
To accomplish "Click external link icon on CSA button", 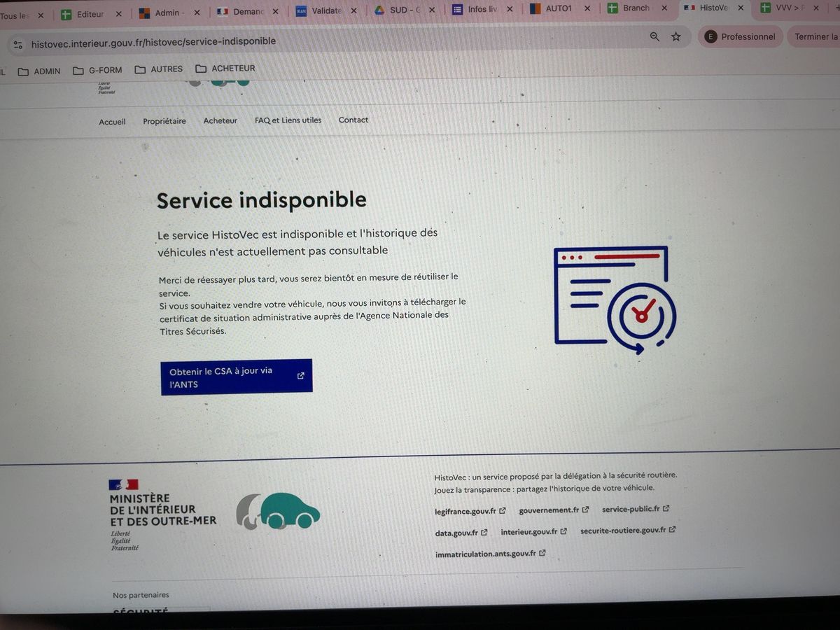I will click(x=301, y=376).
